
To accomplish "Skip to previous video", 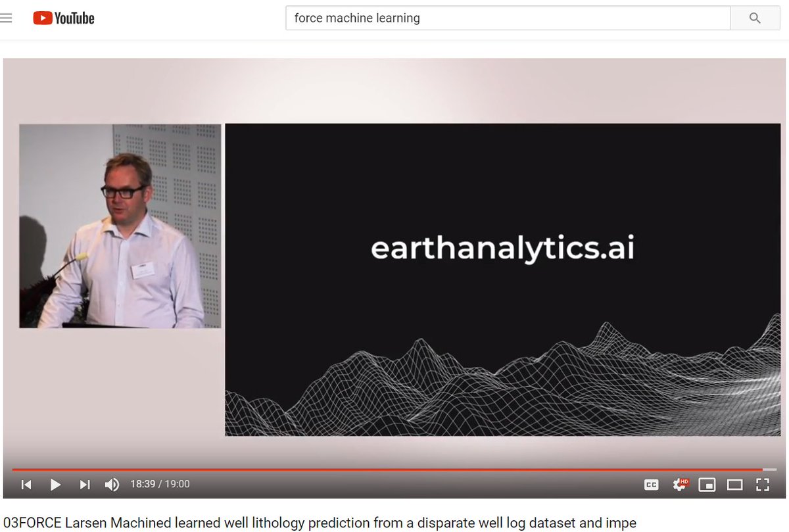I will (x=26, y=485).
